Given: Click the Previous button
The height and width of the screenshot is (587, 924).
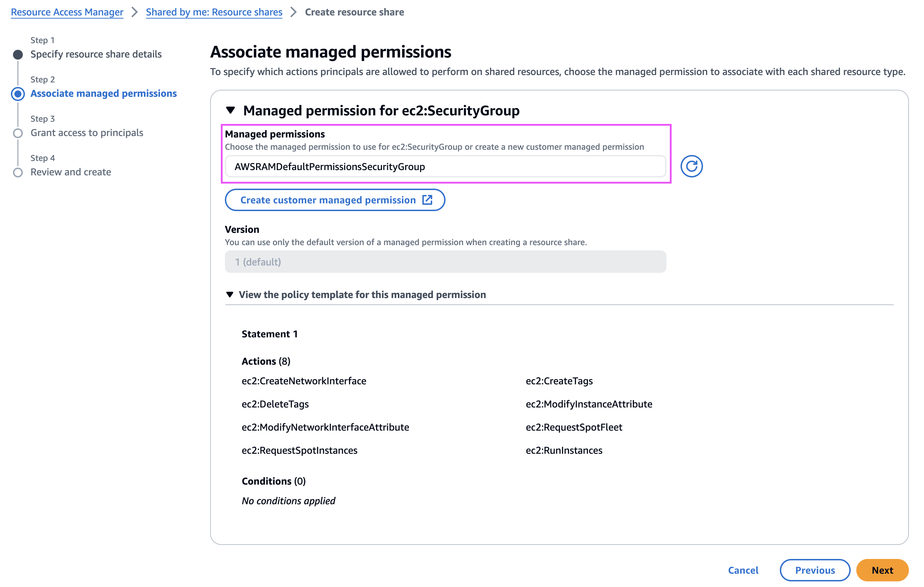Looking at the screenshot, I should click(814, 570).
